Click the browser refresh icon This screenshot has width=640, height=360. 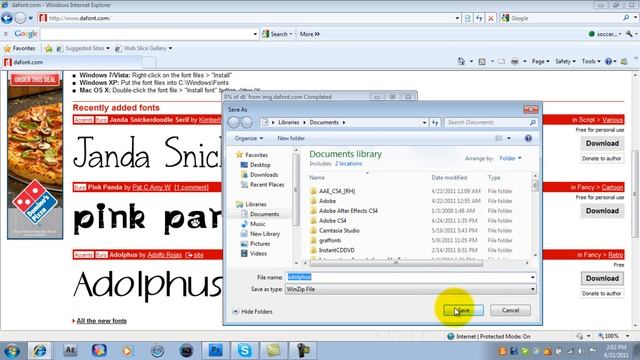pyautogui.click(x=479, y=18)
